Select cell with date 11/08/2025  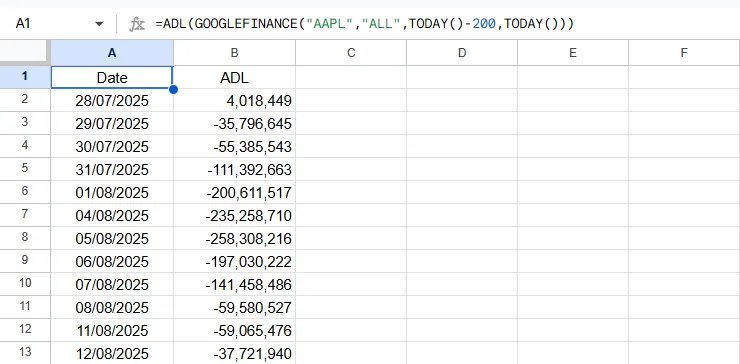[x=112, y=330]
